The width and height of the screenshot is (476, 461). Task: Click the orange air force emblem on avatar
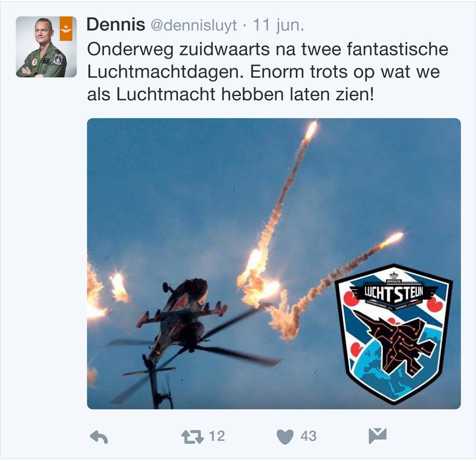[x=66, y=29]
